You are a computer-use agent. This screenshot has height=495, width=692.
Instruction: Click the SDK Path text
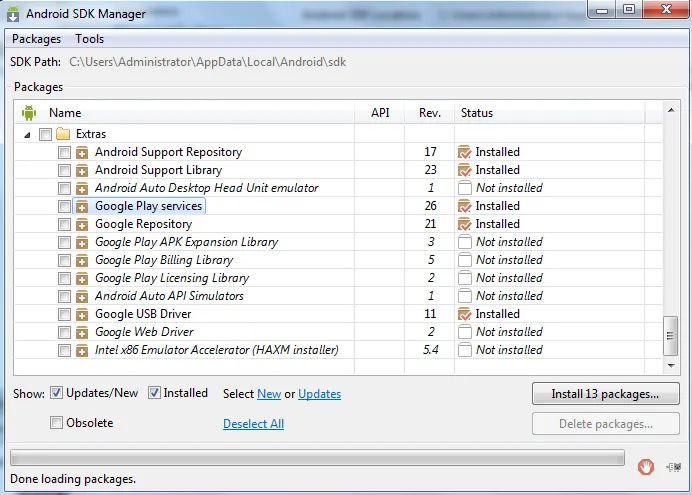click(x=207, y=62)
